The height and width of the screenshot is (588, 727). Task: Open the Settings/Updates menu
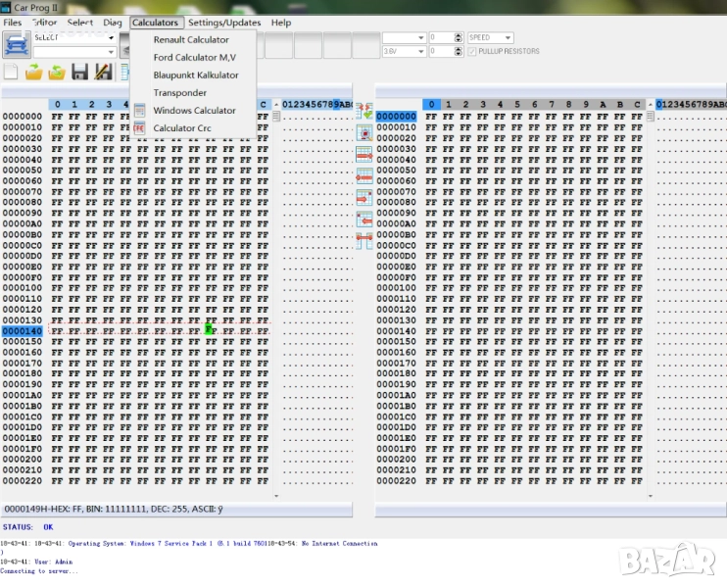coord(224,23)
